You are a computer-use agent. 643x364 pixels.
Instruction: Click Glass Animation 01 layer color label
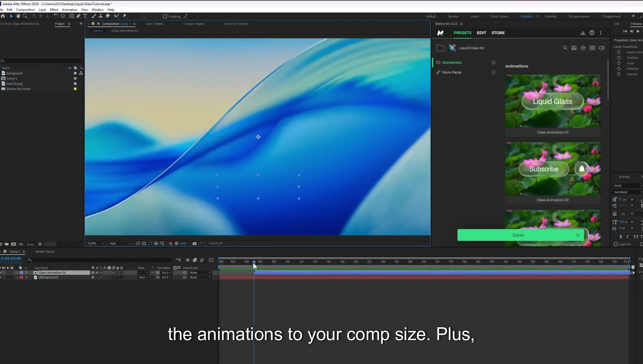(21, 273)
